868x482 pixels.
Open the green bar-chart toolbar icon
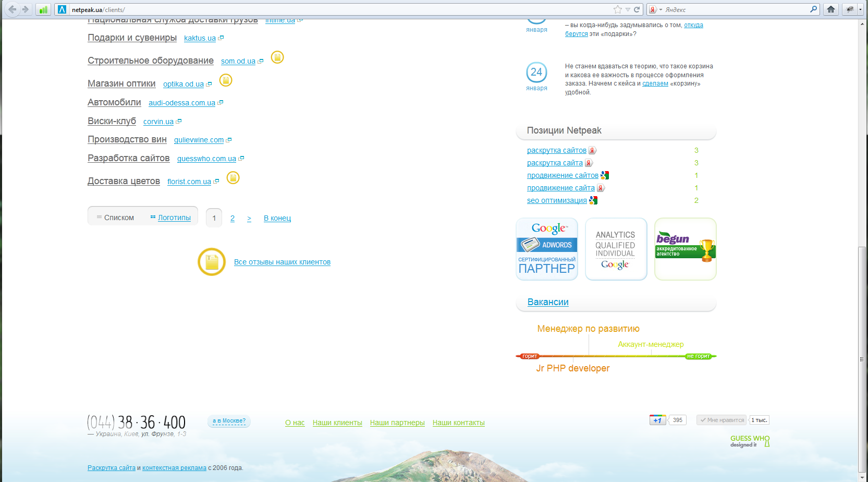(43, 9)
